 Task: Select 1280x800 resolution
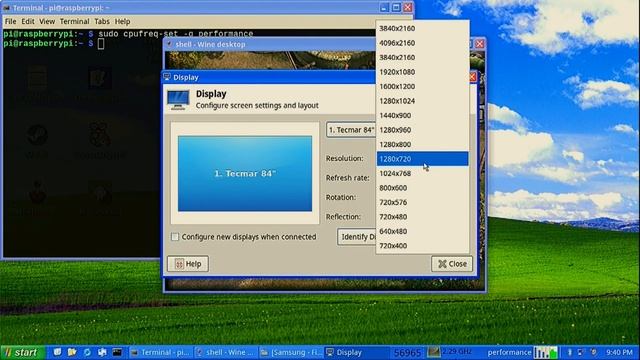click(x=422, y=144)
